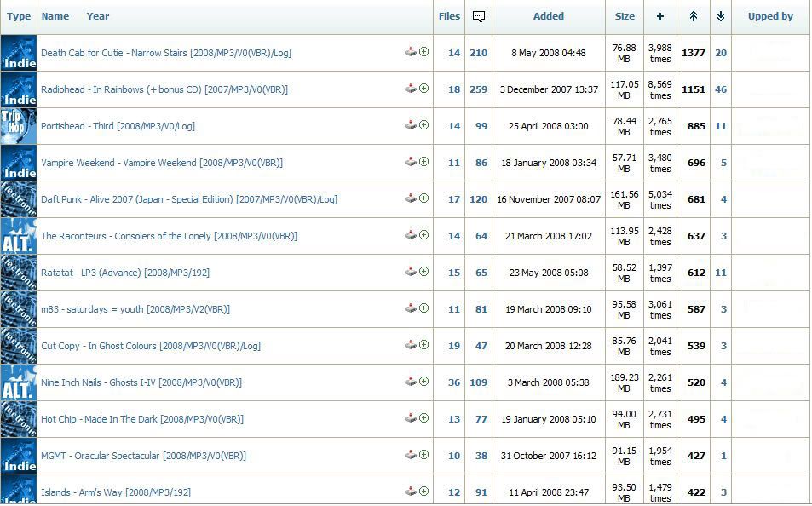The image size is (812, 506).
Task: View the 19 files of Cut Copy torrent
Action: (454, 346)
